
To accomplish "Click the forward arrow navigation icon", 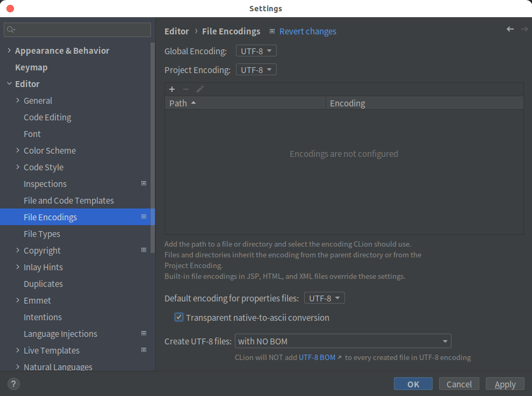I will [x=524, y=29].
